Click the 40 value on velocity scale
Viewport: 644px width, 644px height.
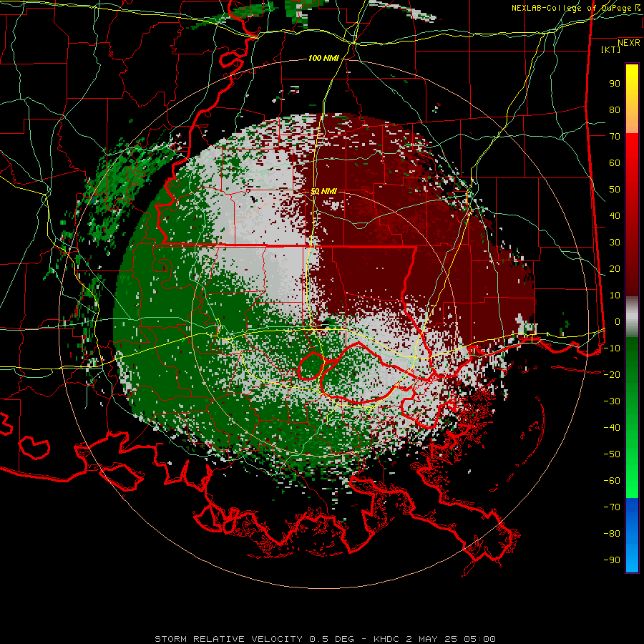615,216
